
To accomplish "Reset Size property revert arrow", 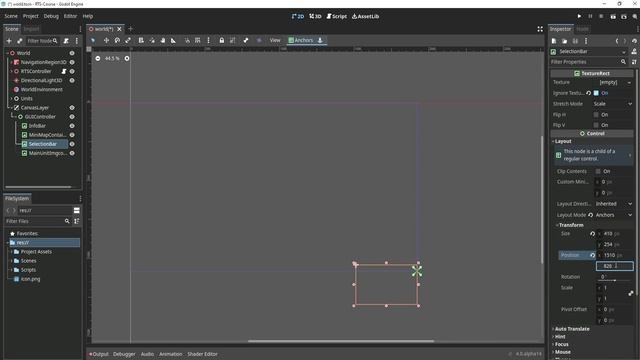I will [592, 233].
